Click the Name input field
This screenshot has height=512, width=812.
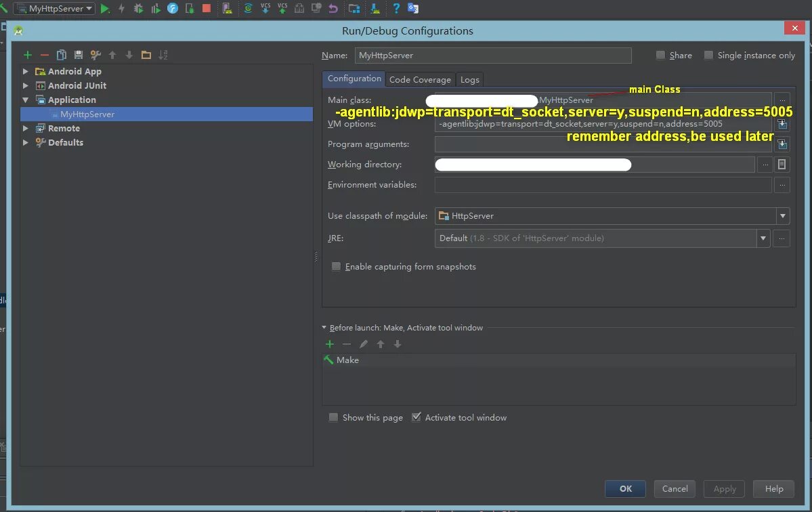point(493,55)
